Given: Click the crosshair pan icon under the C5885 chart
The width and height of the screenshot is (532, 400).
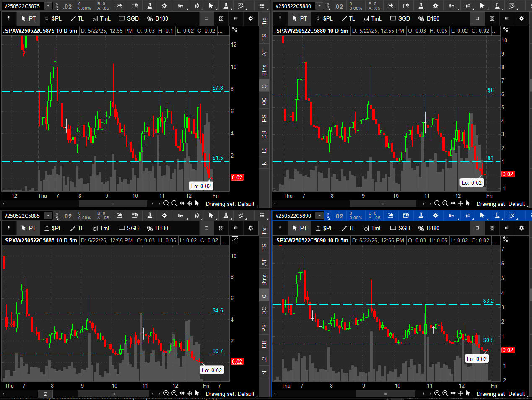Looking at the screenshot, I should point(189,393).
